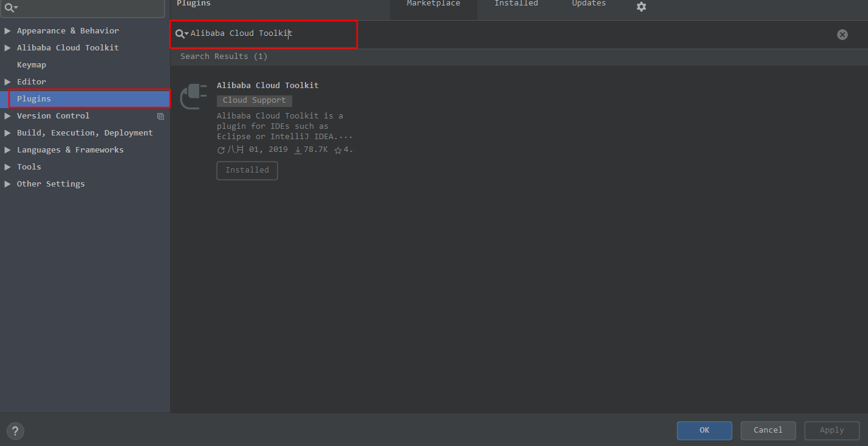Image resolution: width=868 pixels, height=446 pixels.
Task: Open the help question mark button
Action: click(x=15, y=431)
